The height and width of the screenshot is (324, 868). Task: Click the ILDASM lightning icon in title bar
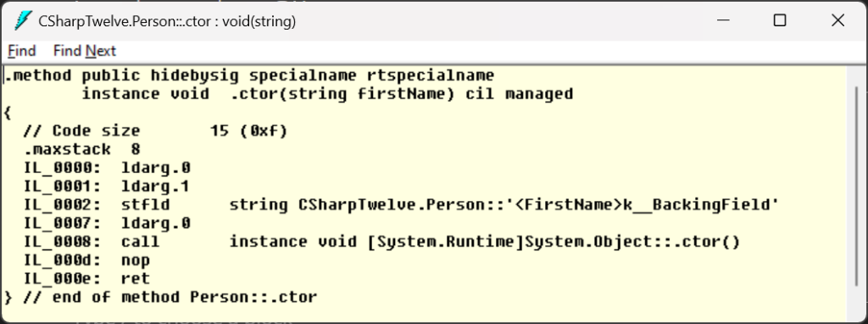23,21
